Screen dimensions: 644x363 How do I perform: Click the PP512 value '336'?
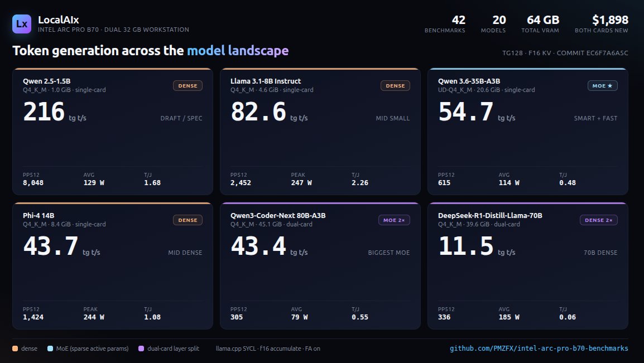(444, 317)
